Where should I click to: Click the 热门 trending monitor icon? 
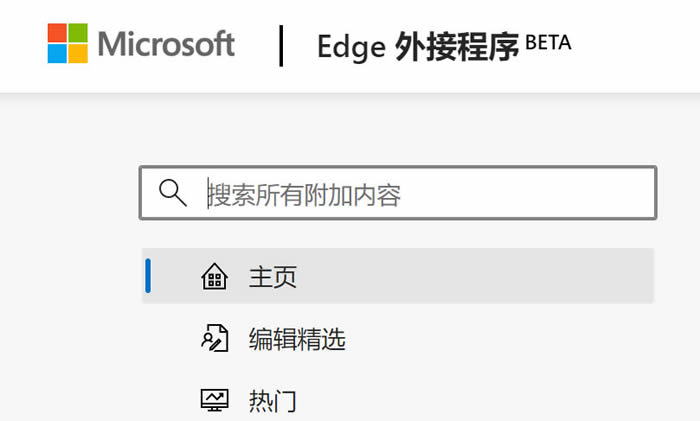click(x=214, y=402)
